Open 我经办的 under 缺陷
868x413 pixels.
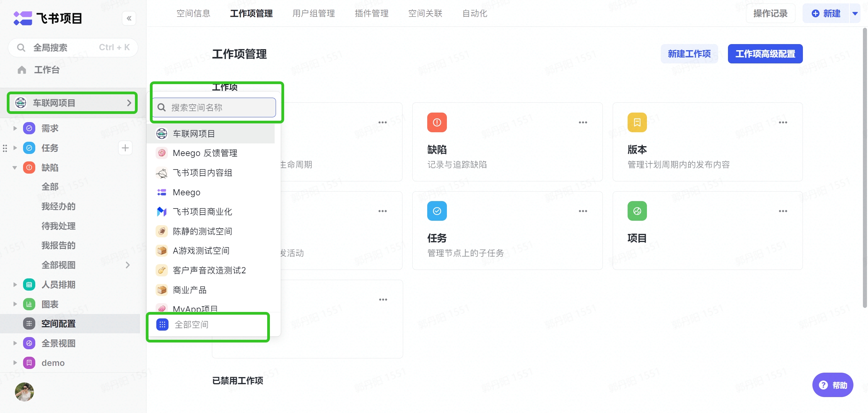[x=58, y=206]
